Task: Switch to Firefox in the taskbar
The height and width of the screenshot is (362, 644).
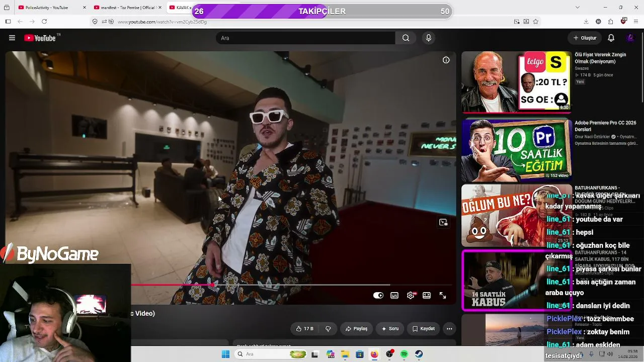Action: [374, 354]
